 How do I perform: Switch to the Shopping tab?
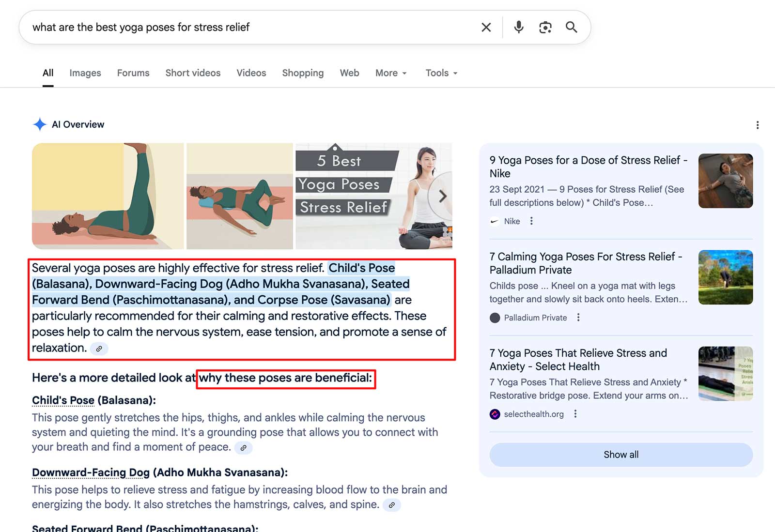(x=302, y=73)
